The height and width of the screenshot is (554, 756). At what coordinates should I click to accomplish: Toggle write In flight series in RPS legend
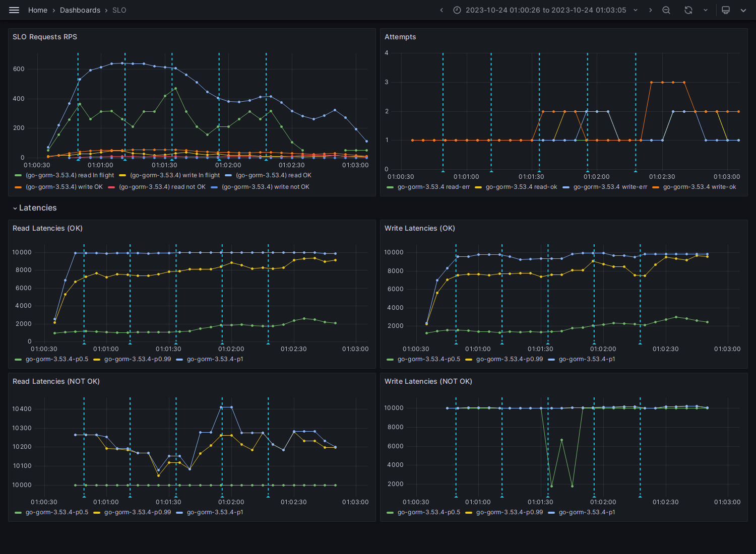click(175, 175)
